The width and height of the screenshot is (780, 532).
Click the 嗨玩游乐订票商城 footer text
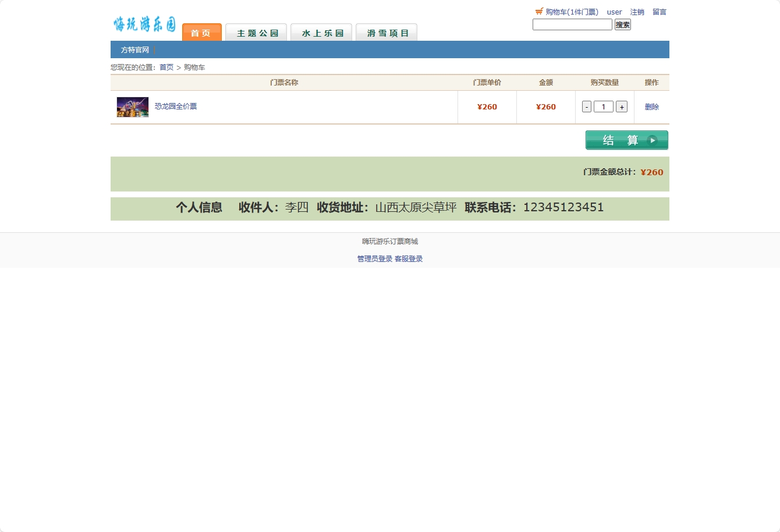coord(390,242)
